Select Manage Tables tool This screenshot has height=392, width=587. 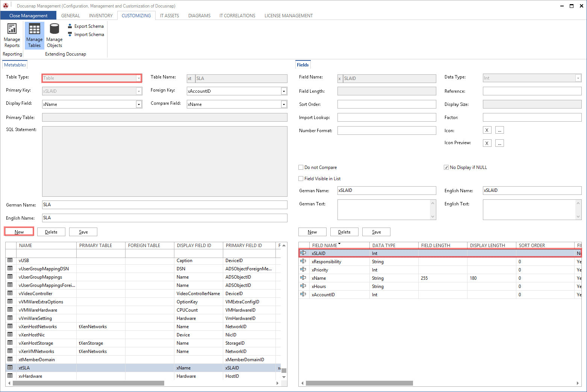tap(35, 35)
